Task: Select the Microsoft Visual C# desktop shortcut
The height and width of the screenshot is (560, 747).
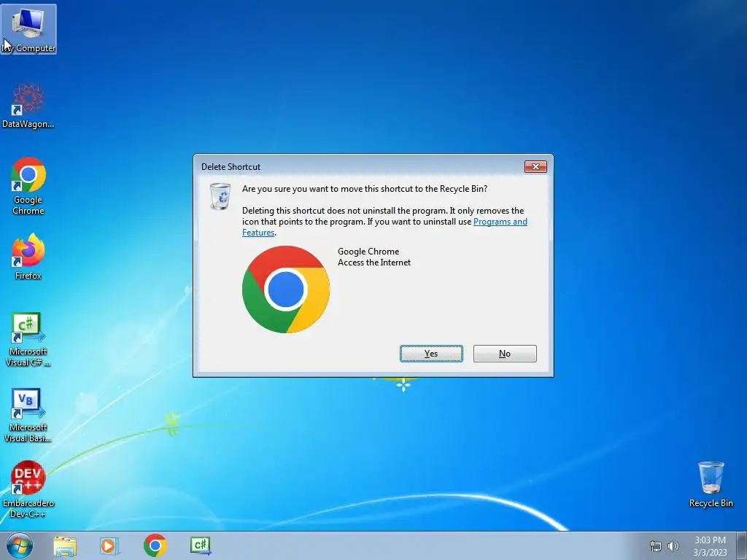Action: pos(28,340)
